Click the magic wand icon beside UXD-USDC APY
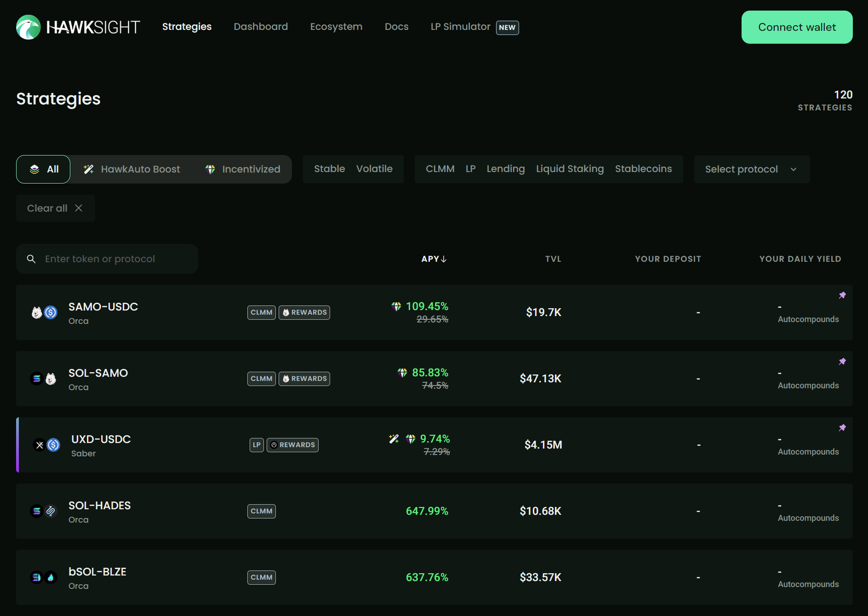 394,439
